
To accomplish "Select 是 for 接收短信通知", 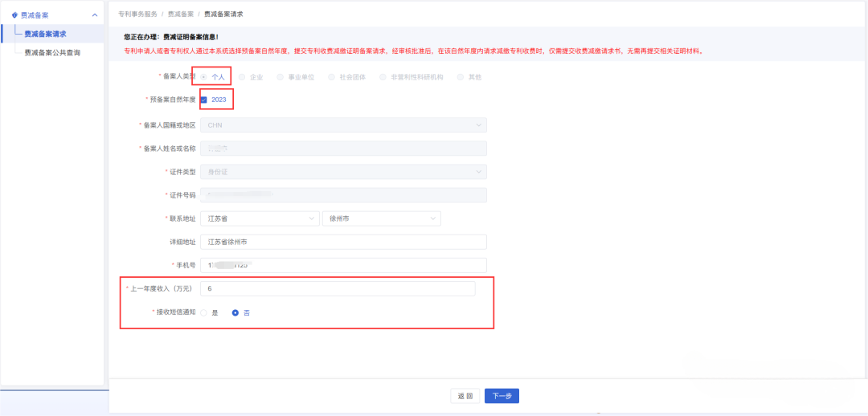I will point(204,313).
